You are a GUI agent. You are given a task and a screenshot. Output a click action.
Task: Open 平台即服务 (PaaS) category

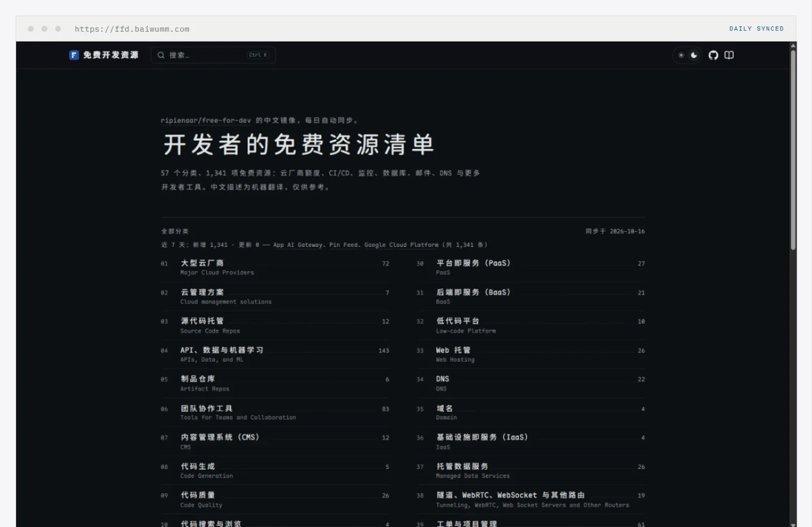pyautogui.click(x=531, y=267)
